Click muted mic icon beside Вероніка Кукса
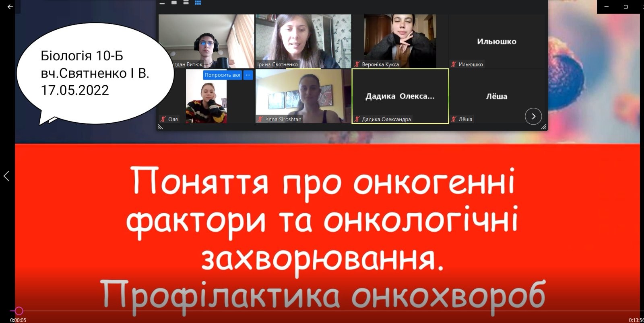The image size is (644, 323). point(357,64)
